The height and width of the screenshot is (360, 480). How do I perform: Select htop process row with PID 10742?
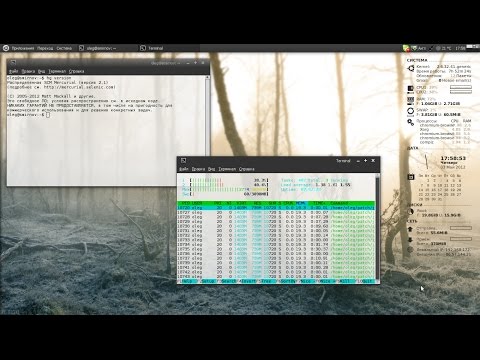[x=276, y=272]
